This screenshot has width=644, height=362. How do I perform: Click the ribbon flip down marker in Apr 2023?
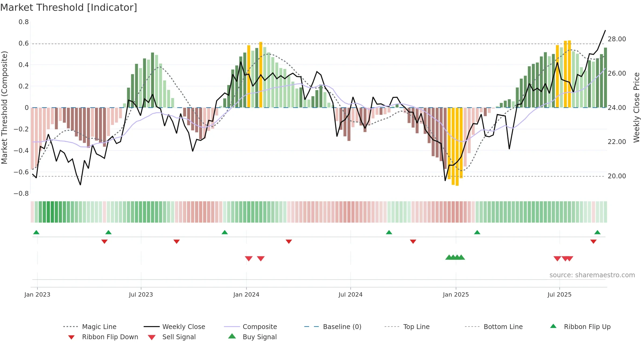click(104, 242)
